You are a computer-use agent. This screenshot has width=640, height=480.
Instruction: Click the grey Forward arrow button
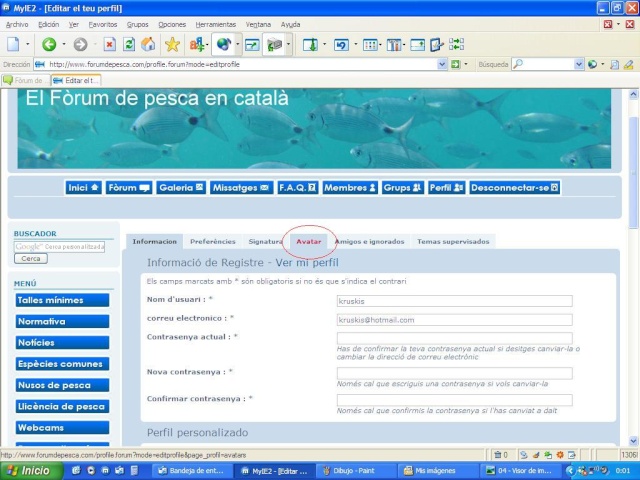80,44
